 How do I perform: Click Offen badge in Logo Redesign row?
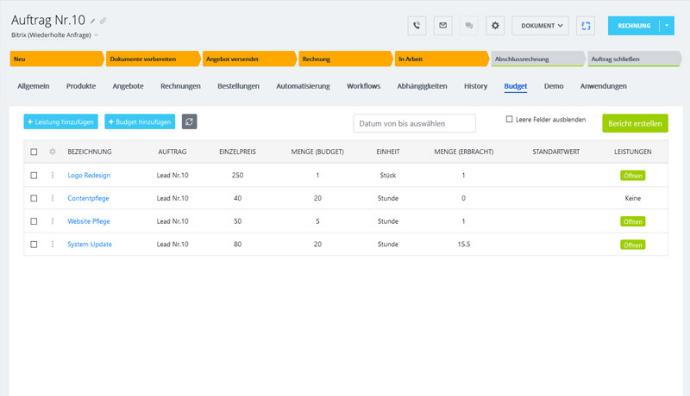[633, 176]
